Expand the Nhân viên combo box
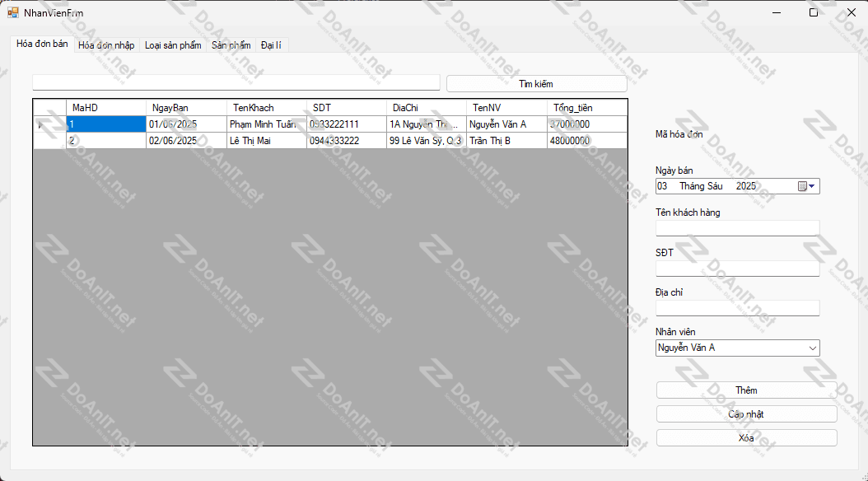This screenshot has width=868, height=481. point(812,348)
